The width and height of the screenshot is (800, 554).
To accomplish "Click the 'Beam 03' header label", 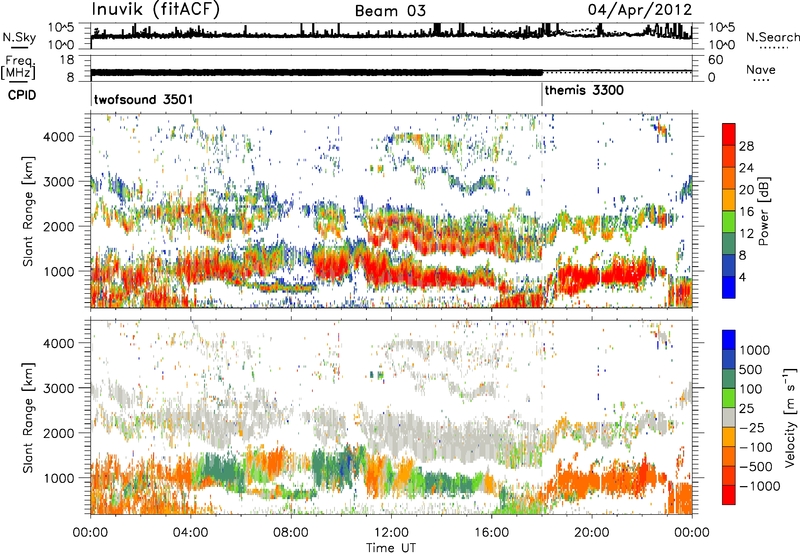I will tap(390, 11).
